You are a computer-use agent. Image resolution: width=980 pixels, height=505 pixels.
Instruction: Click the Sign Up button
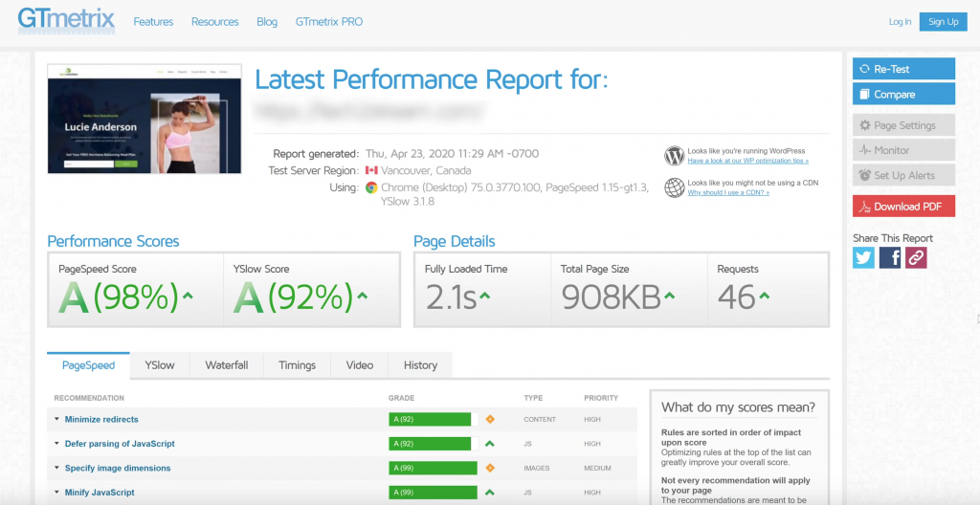943,22
